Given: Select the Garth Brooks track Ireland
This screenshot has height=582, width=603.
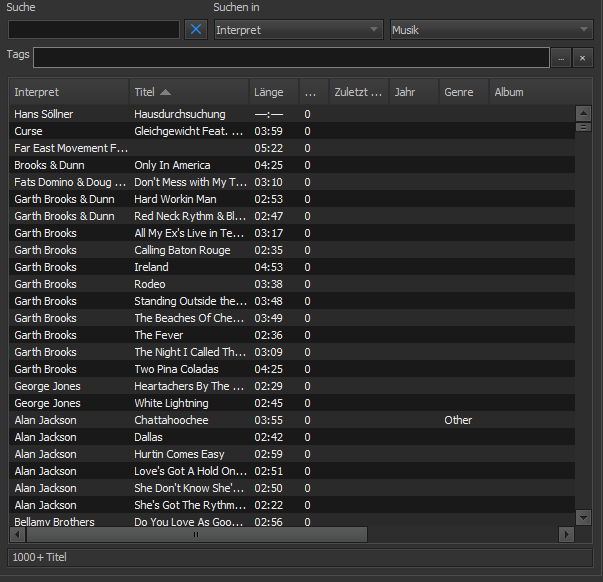Looking at the screenshot, I should click(292, 267).
